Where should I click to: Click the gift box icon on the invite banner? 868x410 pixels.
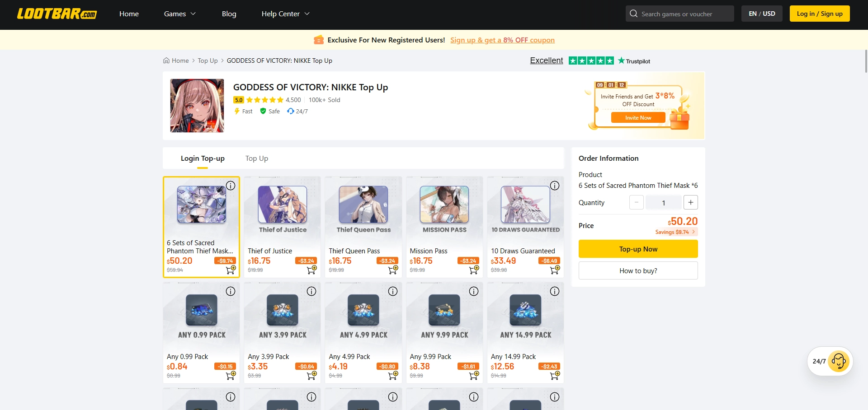click(x=679, y=121)
